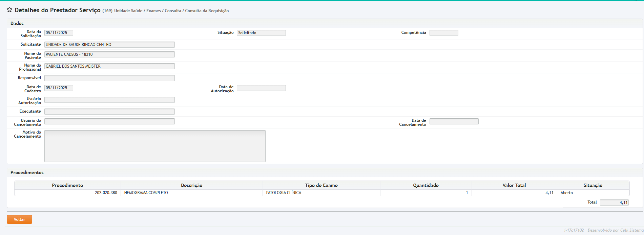This screenshot has height=235, width=644.
Task: Click the Competência field
Action: click(x=443, y=33)
